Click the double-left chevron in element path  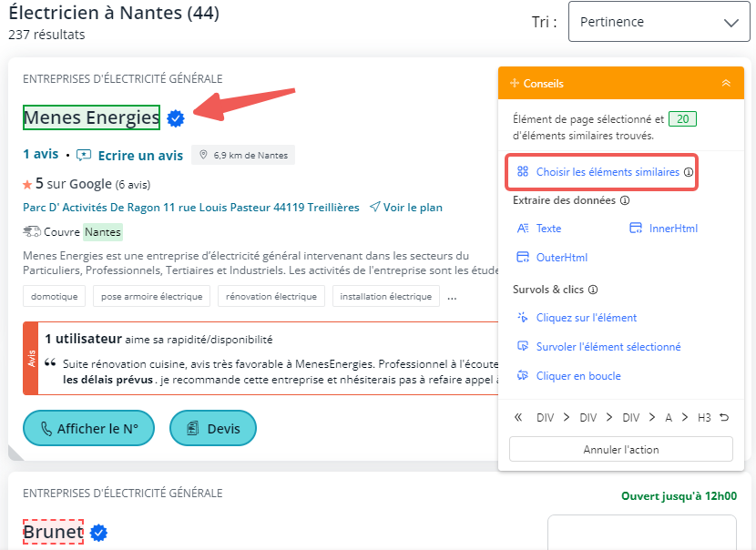point(518,418)
